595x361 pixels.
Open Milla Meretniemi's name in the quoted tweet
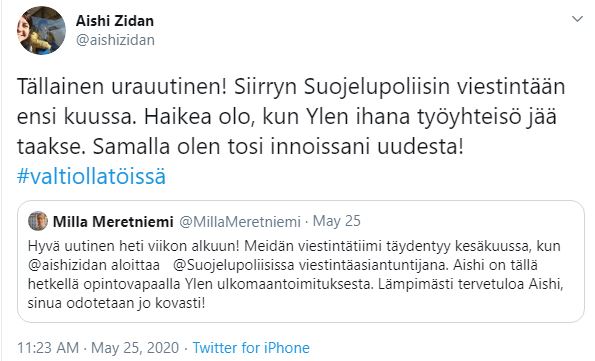113,222
